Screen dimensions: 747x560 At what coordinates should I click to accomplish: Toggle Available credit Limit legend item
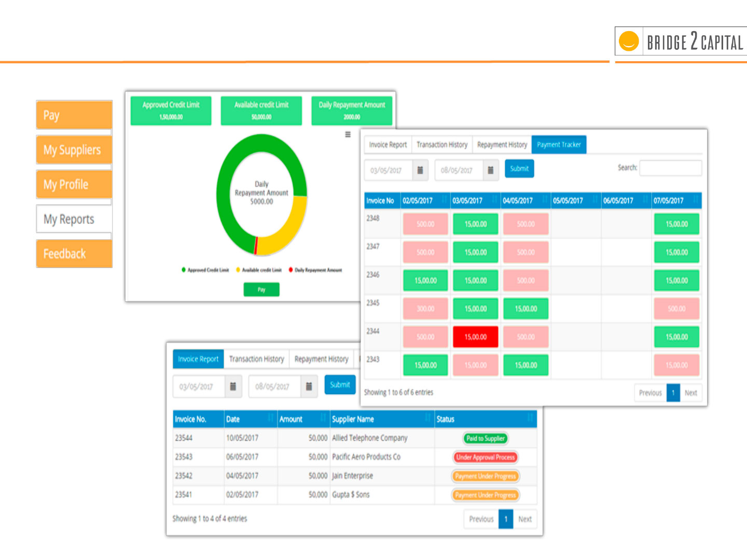coord(259,270)
